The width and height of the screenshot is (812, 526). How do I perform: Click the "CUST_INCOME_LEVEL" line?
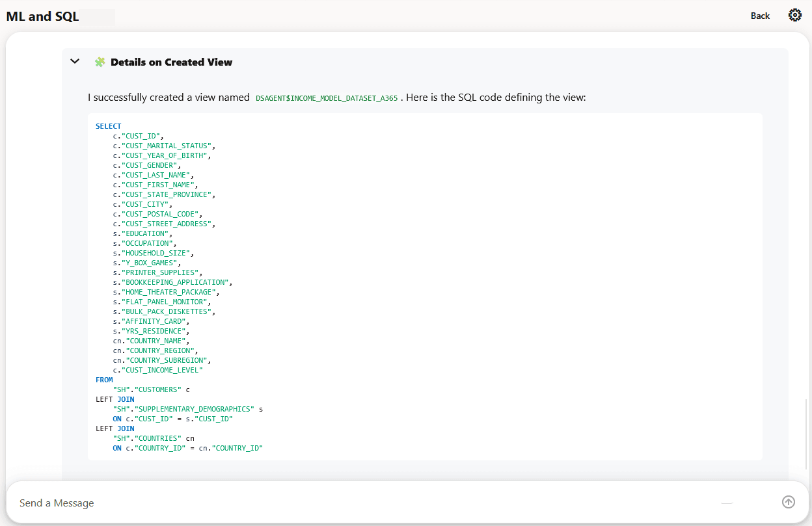click(157, 370)
